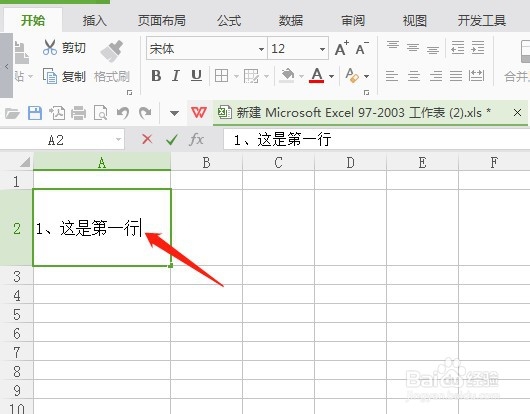The width and height of the screenshot is (530, 414).
Task: Click the open folder icon
Action: click(x=12, y=113)
